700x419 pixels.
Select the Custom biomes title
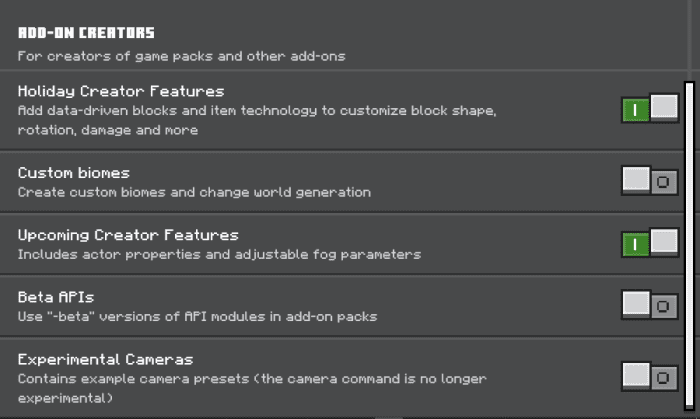pos(74,173)
